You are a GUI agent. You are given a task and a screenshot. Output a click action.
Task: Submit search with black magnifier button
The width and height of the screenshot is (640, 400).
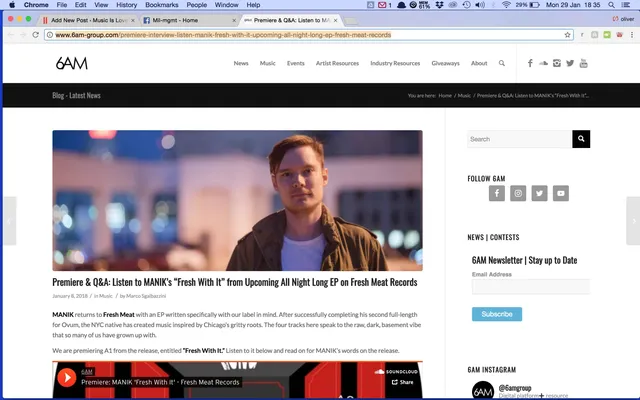581,139
